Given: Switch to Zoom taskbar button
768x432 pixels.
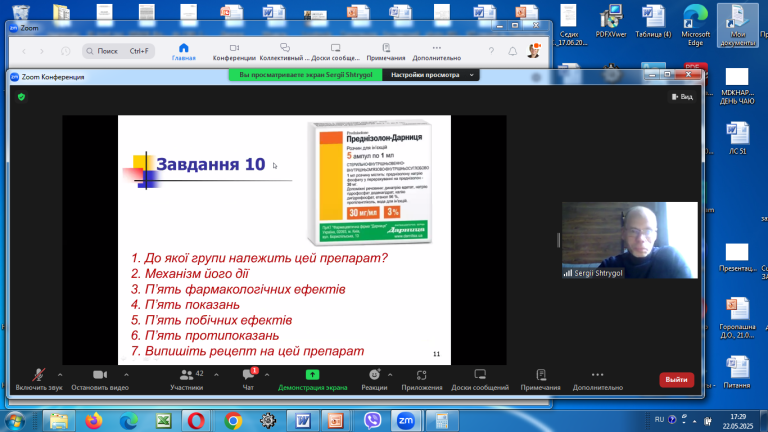Looking at the screenshot, I should [x=406, y=421].
